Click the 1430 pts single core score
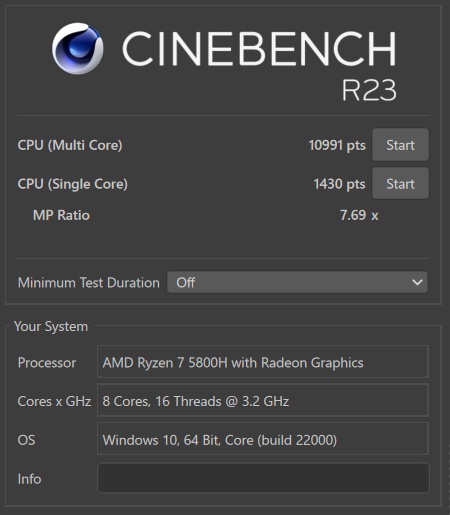Screen dimensions: 450x515 point(339,184)
